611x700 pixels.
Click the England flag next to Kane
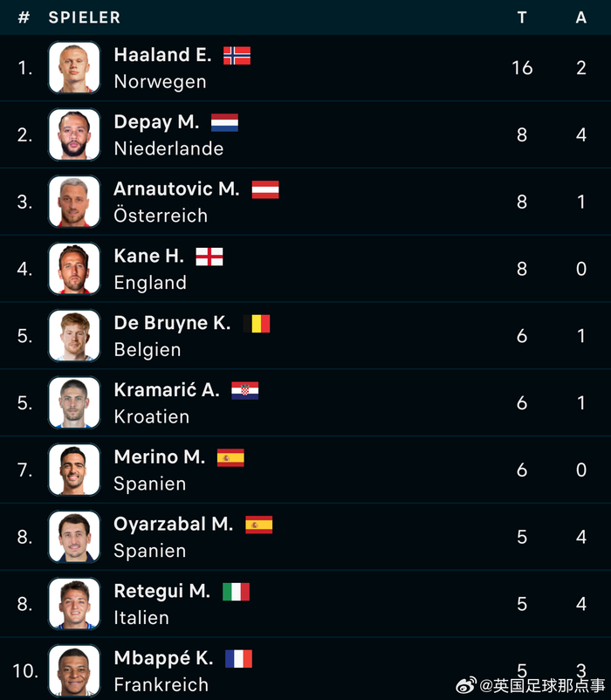pos(209,257)
